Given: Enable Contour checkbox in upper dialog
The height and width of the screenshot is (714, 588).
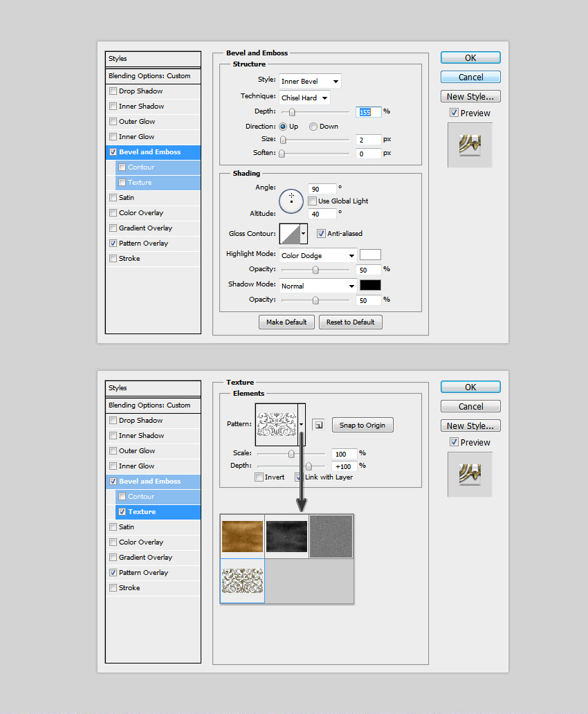Looking at the screenshot, I should [x=122, y=167].
